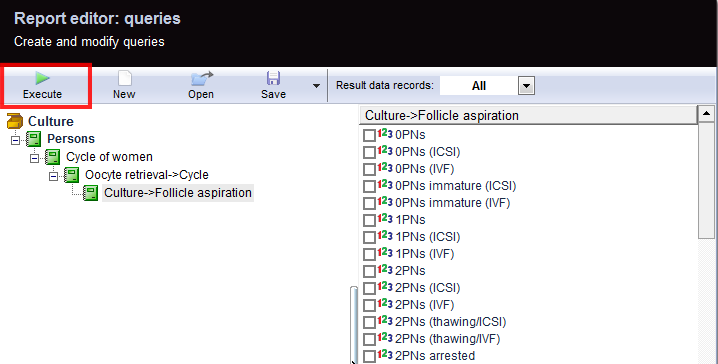Collapse the Oocyte retrieval->Cycle node
718x364 pixels.
coord(54,176)
